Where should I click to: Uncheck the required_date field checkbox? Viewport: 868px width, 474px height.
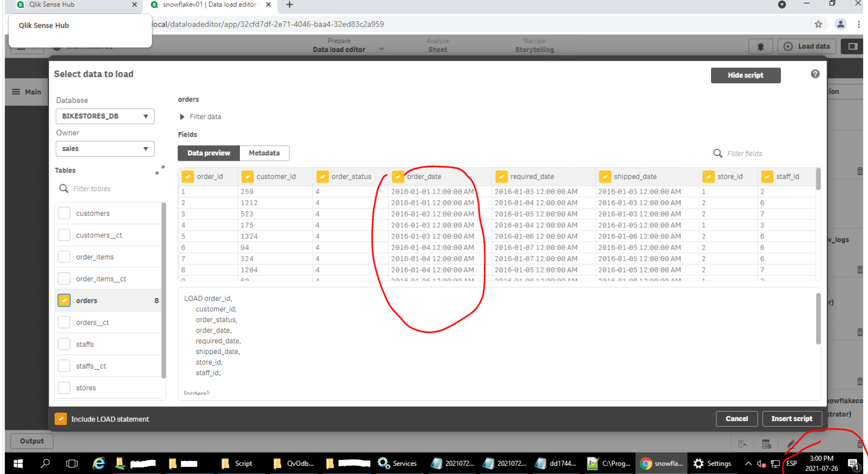coord(501,177)
